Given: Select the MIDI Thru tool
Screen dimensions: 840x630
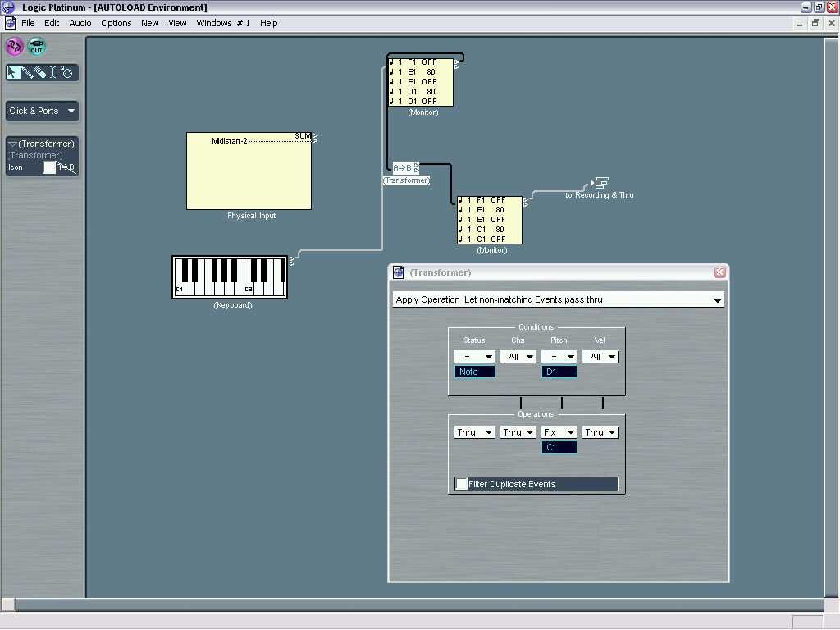Looking at the screenshot, I should pyautogui.click(x=66, y=72).
